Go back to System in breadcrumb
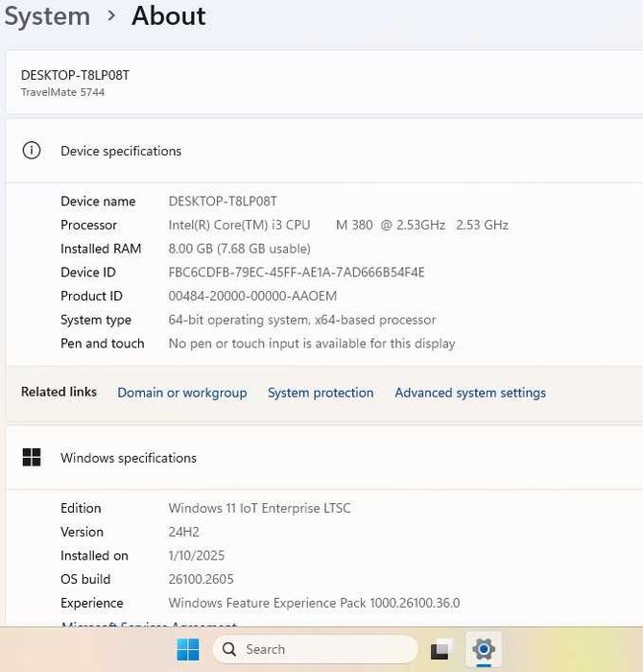Image resolution: width=643 pixels, height=672 pixels. click(x=47, y=16)
